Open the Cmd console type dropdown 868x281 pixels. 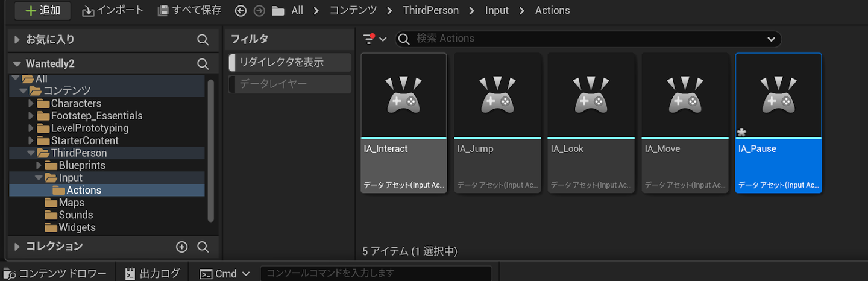[x=225, y=274]
